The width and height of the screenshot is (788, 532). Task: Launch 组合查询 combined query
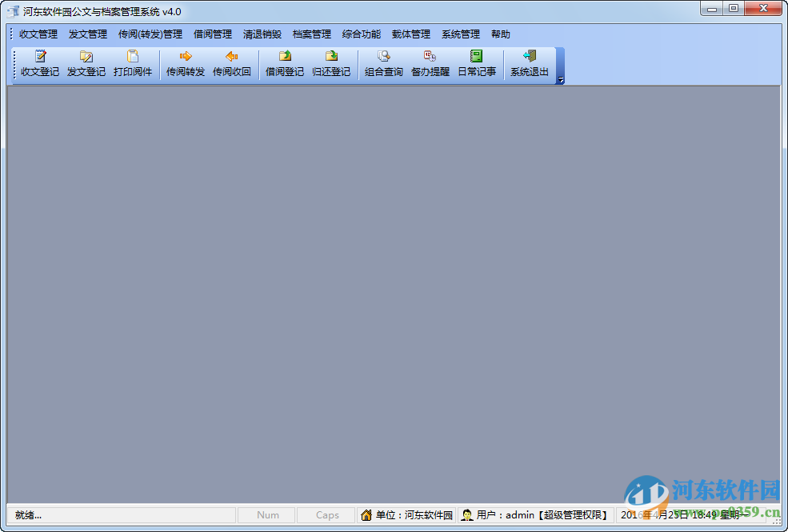click(x=383, y=64)
